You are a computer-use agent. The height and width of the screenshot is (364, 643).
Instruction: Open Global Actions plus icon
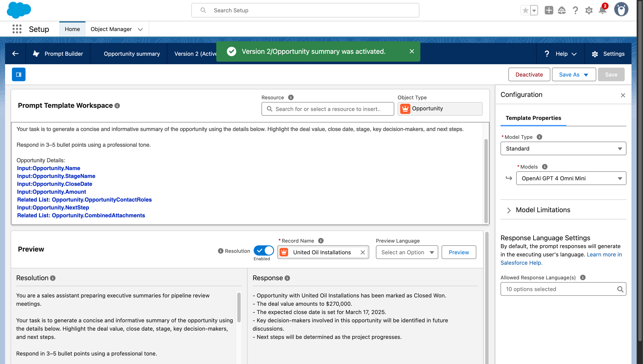tap(549, 10)
